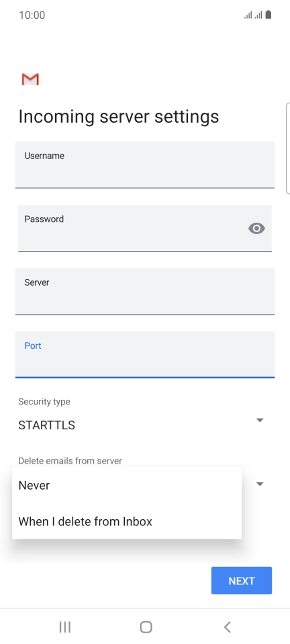Image resolution: width=290 pixels, height=644 pixels.
Task: Tap the battery icon in status bar
Action: pyautogui.click(x=269, y=15)
